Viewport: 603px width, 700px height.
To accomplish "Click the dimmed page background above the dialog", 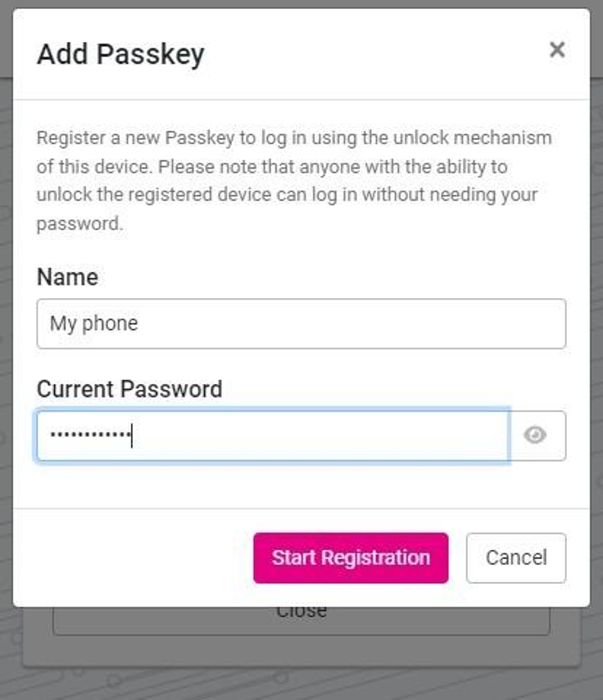I will coord(301,3).
